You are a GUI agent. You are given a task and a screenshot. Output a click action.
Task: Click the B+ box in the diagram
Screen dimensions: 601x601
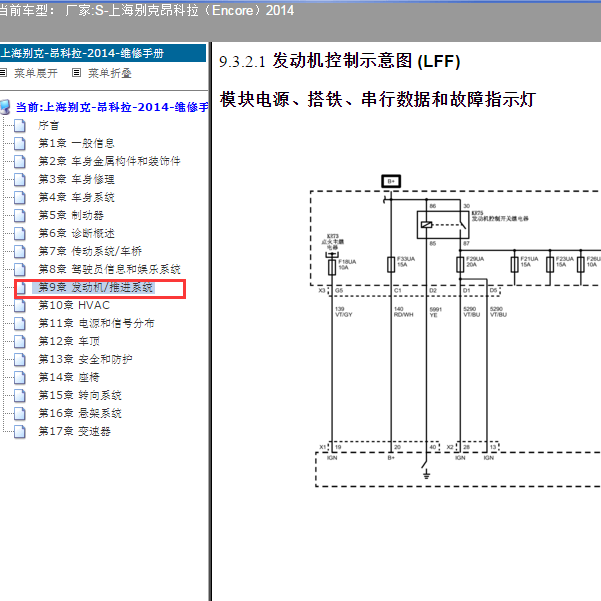coord(391,181)
